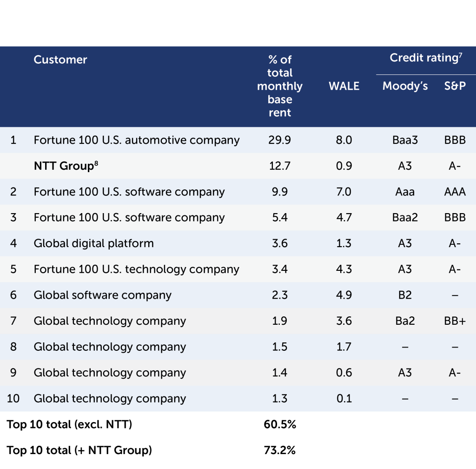Viewport: 476px width, 469px height.
Task: Select the Aaa Moody's rating cell
Action: click(x=405, y=192)
